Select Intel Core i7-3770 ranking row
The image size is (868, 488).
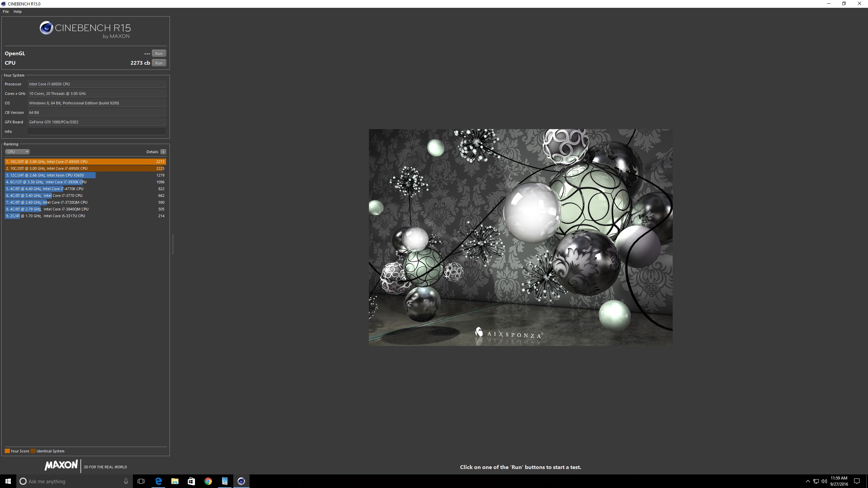coord(85,196)
